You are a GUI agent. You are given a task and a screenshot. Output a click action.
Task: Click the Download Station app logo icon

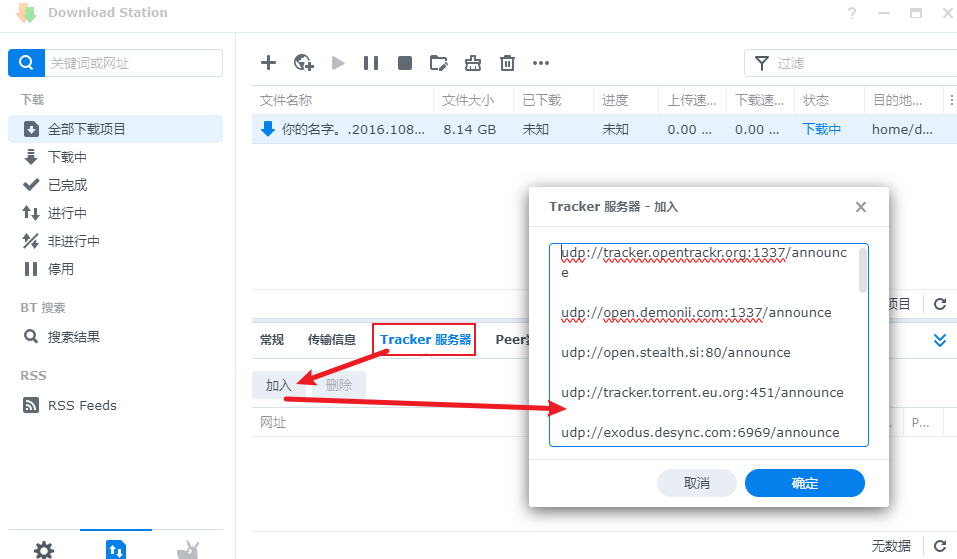click(x=26, y=12)
